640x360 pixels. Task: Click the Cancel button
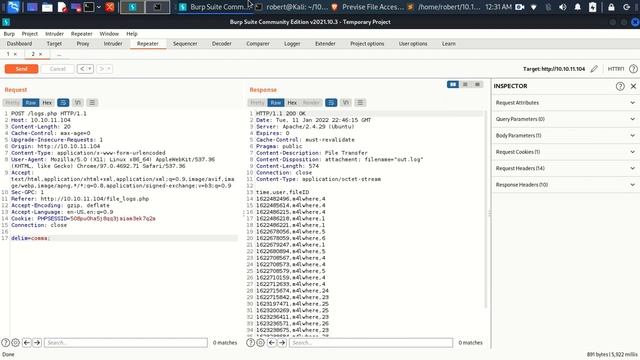(x=58, y=69)
